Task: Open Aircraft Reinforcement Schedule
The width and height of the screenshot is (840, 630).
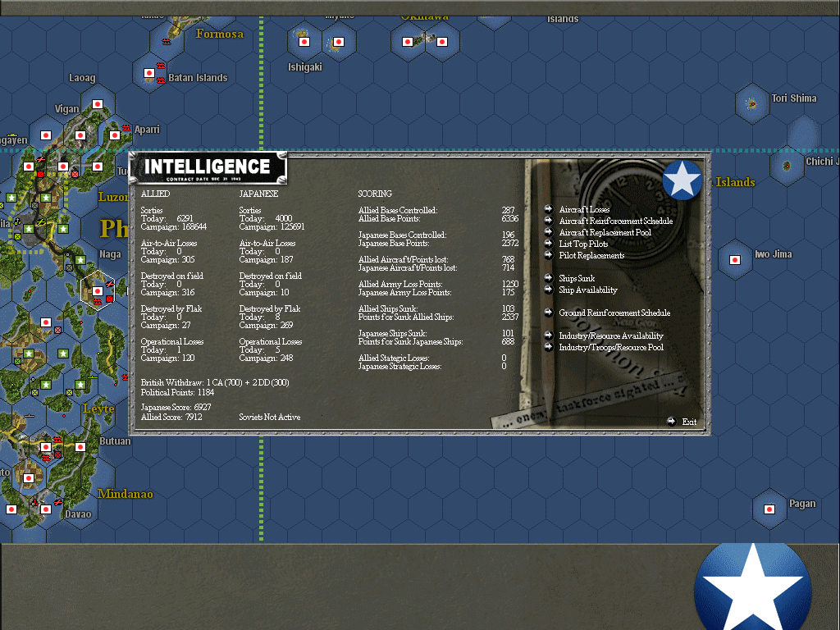Action: point(615,221)
